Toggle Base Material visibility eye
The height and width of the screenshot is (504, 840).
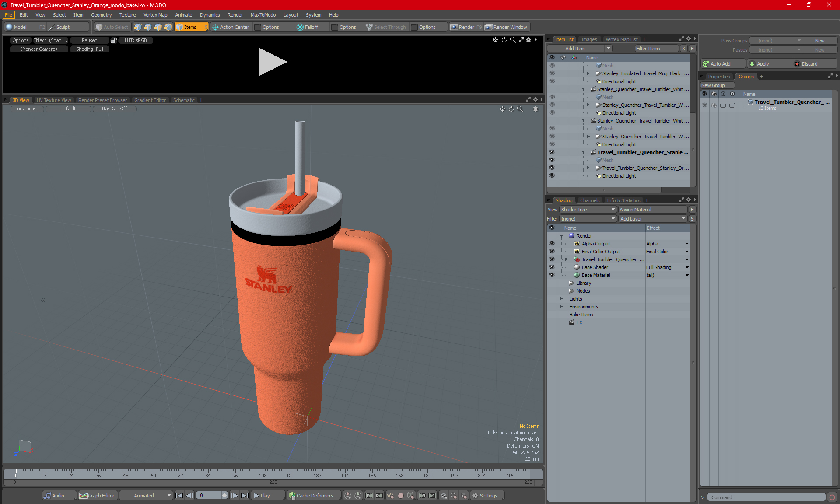552,275
